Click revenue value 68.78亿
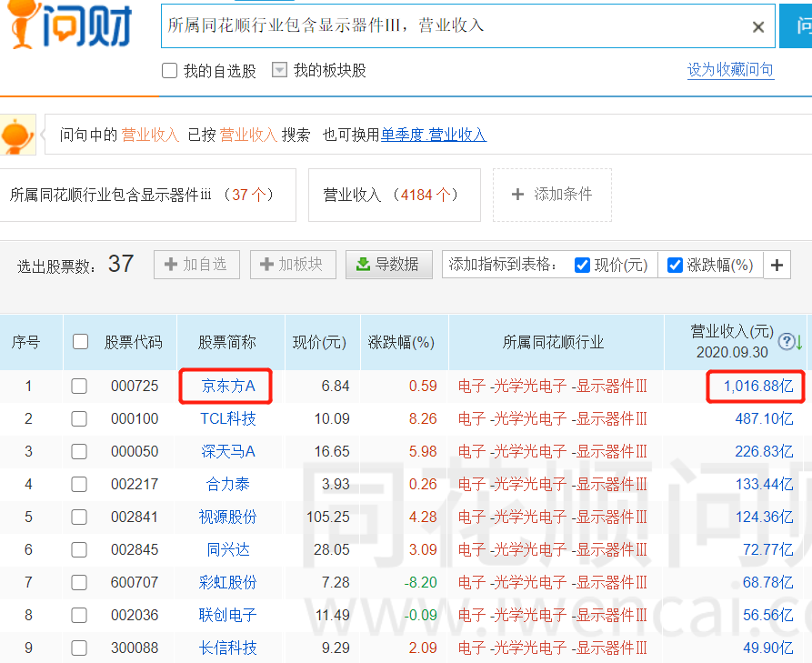 [768, 582]
